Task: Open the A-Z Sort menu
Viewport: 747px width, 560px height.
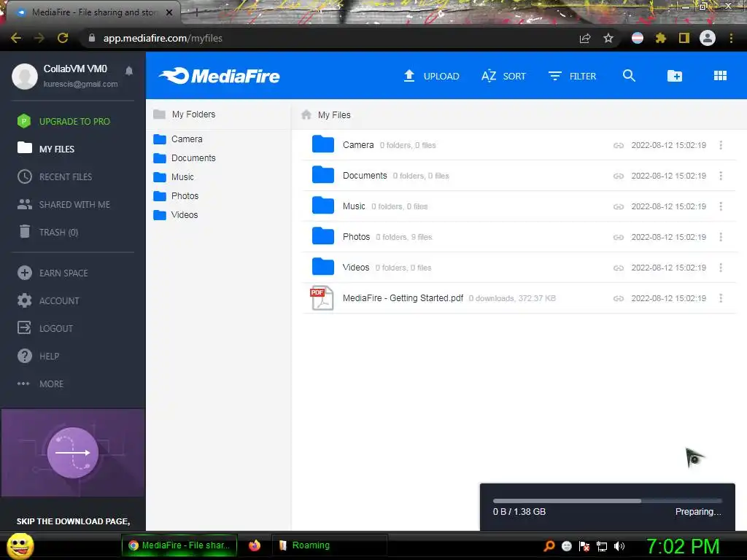Action: click(503, 76)
